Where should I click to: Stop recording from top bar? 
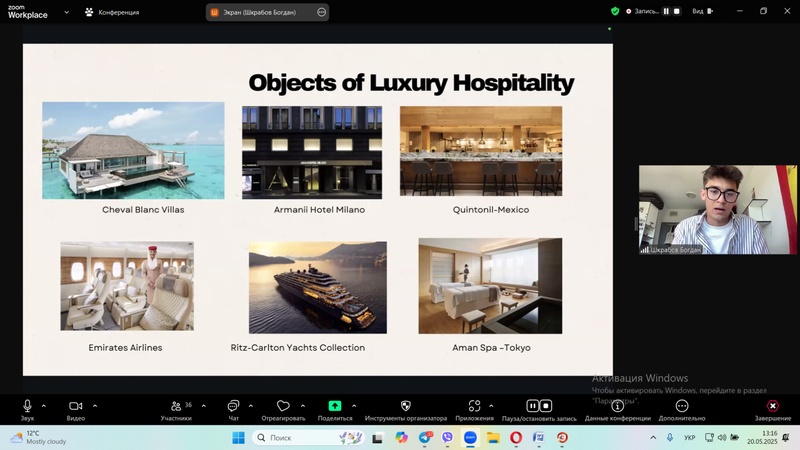tap(677, 11)
